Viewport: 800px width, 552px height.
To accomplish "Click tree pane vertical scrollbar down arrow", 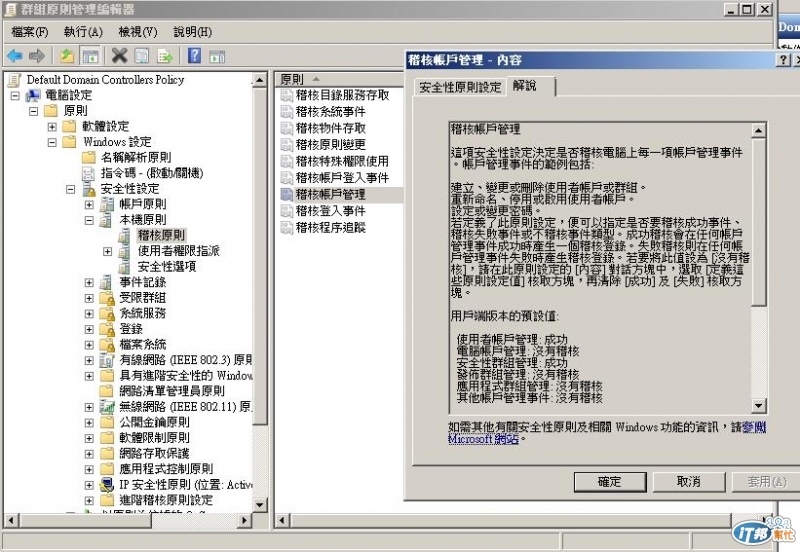I will pos(260,505).
